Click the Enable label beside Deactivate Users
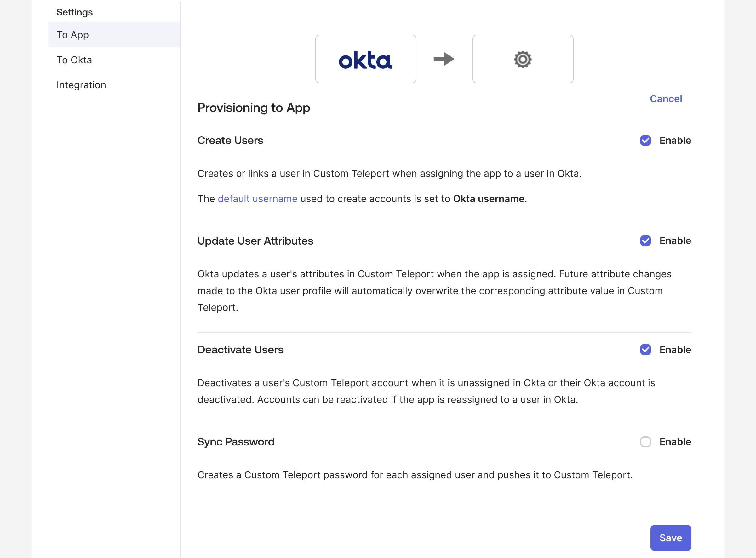Screen dimensions: 756x558 pyautogui.click(x=675, y=350)
